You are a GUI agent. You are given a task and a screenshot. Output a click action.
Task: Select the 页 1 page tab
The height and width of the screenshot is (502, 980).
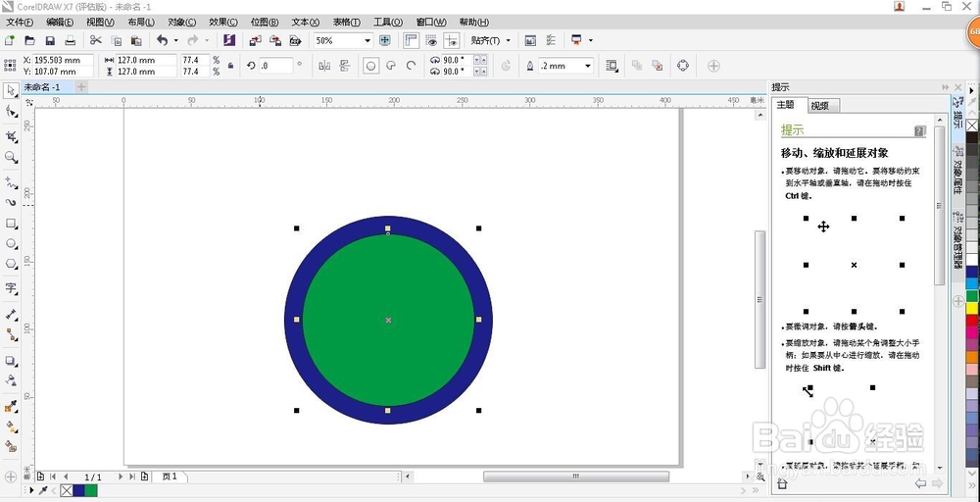[170, 477]
